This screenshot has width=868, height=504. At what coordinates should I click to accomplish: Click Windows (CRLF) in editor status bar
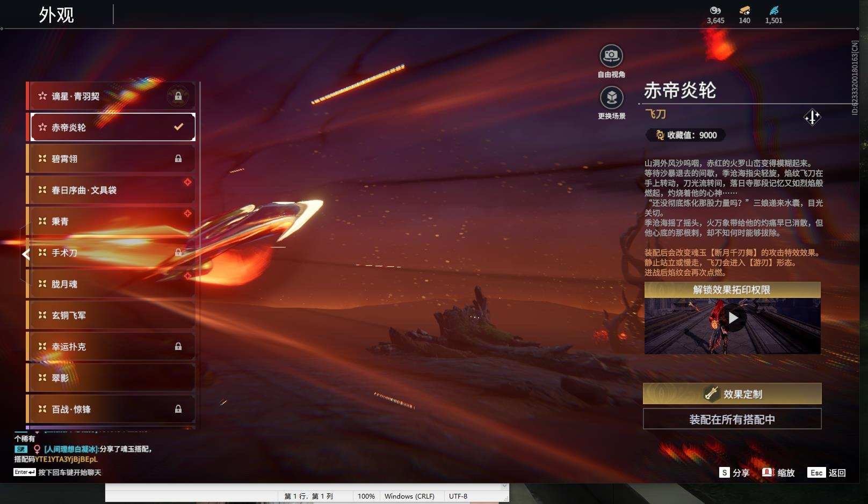click(409, 496)
